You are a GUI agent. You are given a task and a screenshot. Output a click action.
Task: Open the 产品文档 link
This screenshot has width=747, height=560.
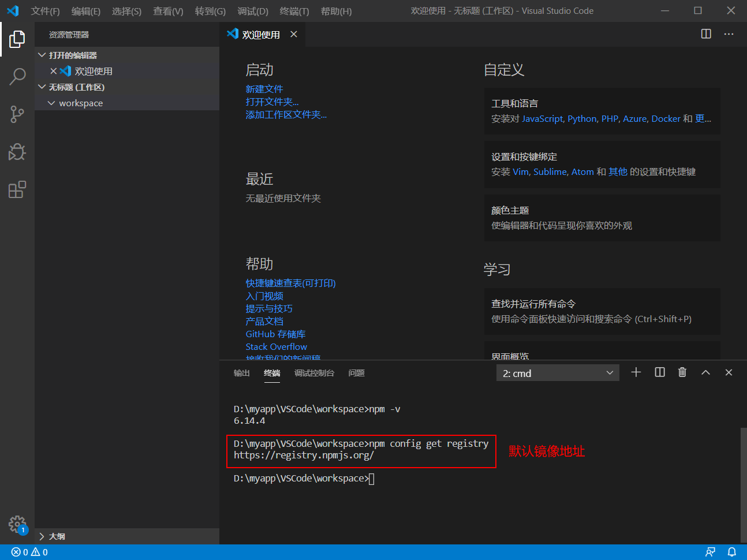[264, 321]
